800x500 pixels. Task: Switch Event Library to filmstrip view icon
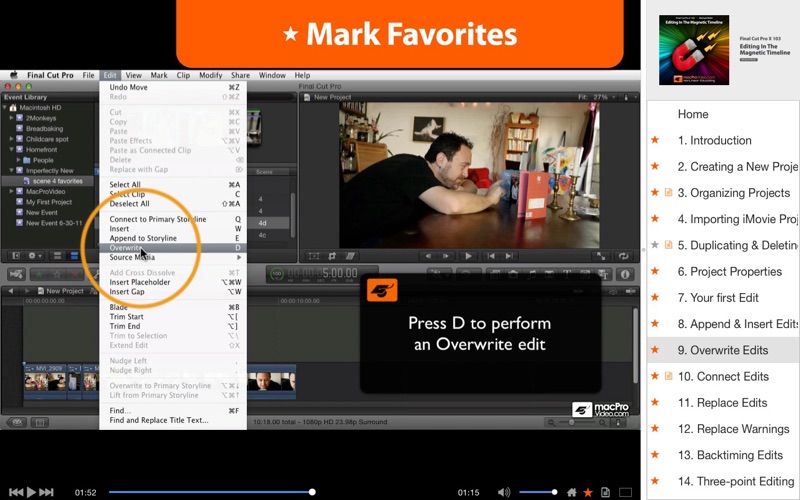(x=57, y=256)
